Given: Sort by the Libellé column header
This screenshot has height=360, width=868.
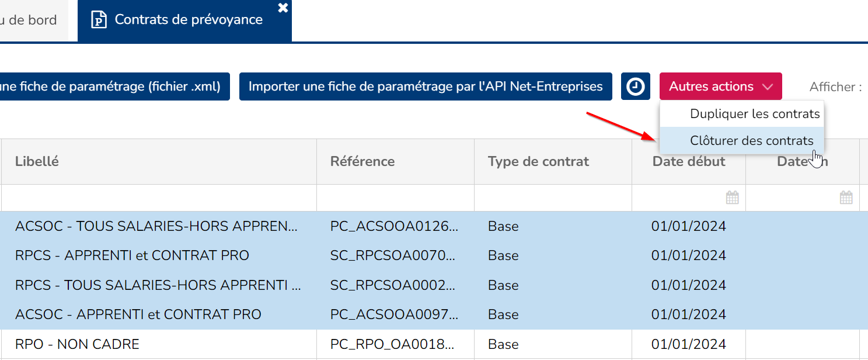Looking at the screenshot, I should click(37, 161).
